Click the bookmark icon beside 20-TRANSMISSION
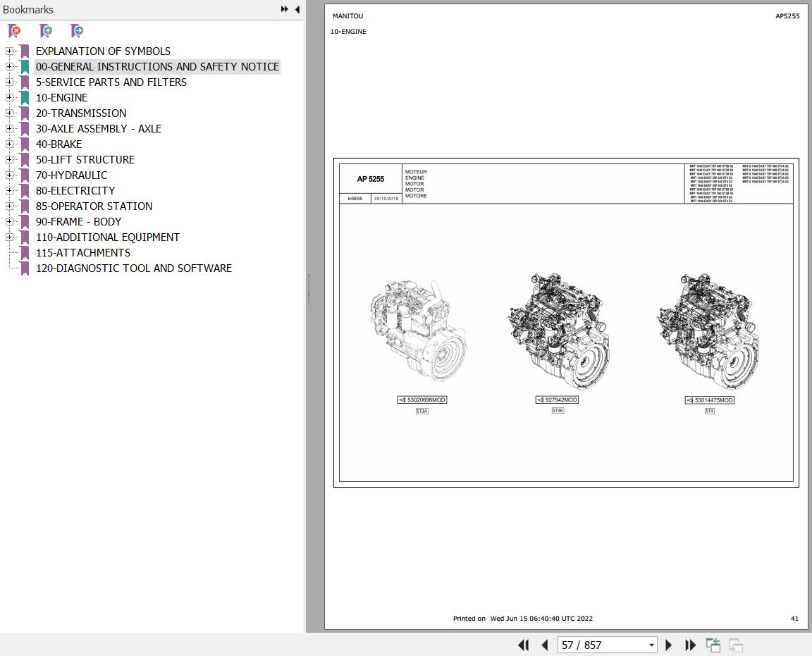Screen dimensions: 812x656 (x=25, y=113)
